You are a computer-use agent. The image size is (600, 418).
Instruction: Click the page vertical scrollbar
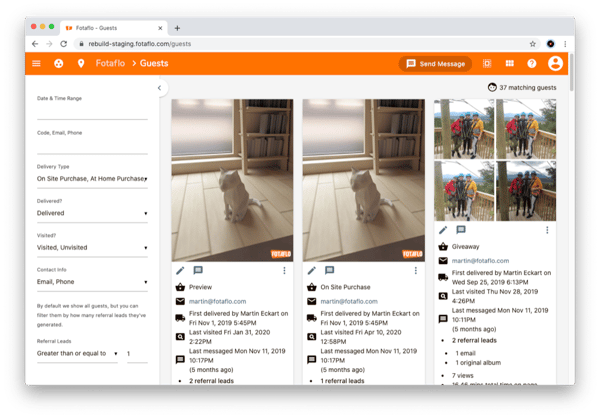coord(572,73)
